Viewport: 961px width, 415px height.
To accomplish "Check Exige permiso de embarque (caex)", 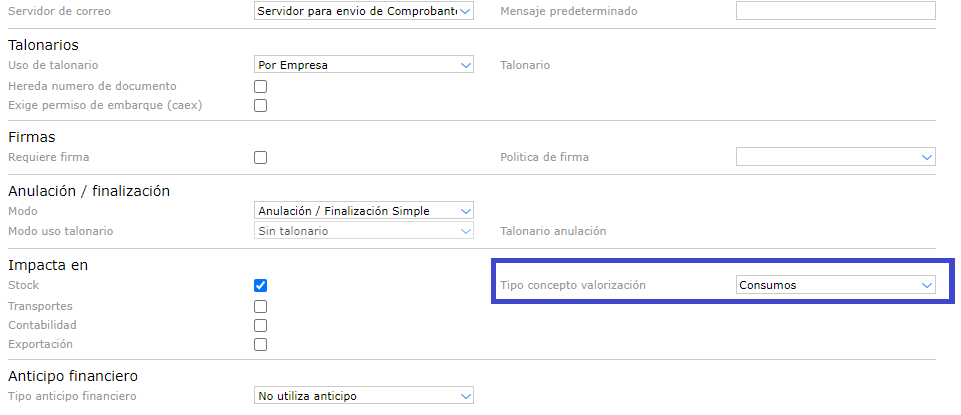I will (x=261, y=105).
